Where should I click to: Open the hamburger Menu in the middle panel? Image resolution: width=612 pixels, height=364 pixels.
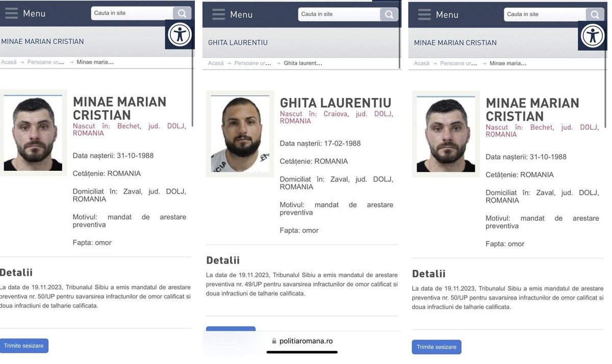coord(232,15)
